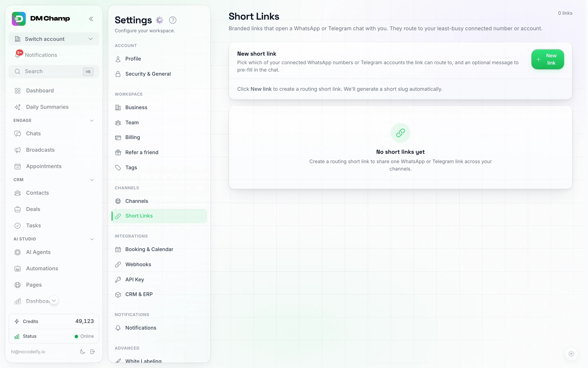Go to Billing settings
This screenshot has width=588, height=368.
point(159,137)
